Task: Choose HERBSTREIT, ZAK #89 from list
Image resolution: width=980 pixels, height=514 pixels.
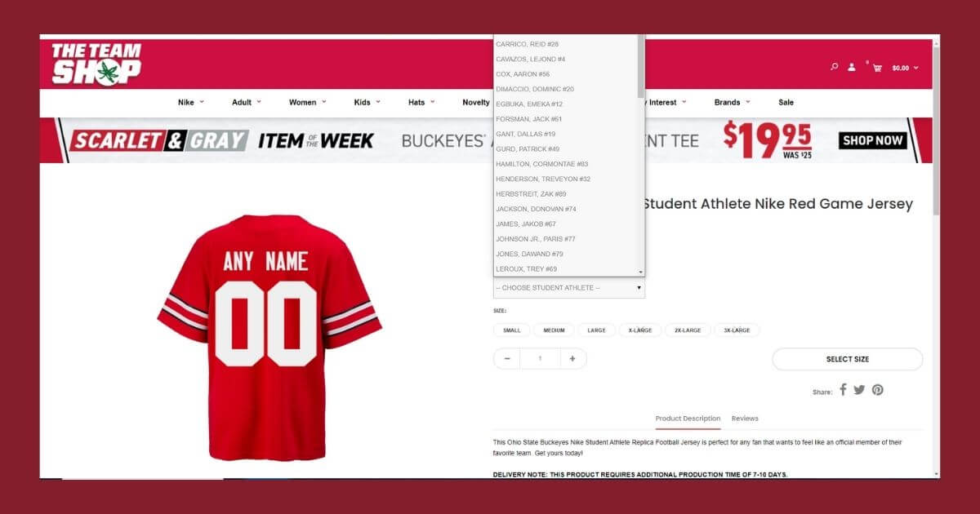Action: tap(531, 194)
